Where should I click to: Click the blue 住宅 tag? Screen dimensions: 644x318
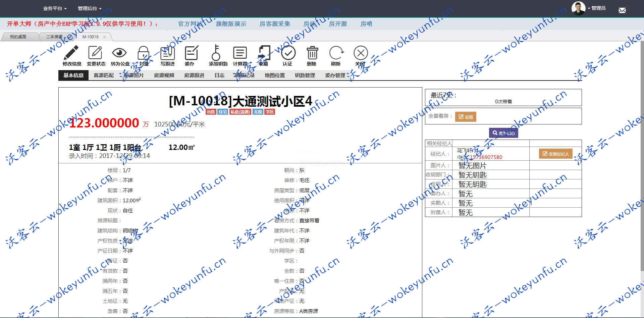[223, 112]
